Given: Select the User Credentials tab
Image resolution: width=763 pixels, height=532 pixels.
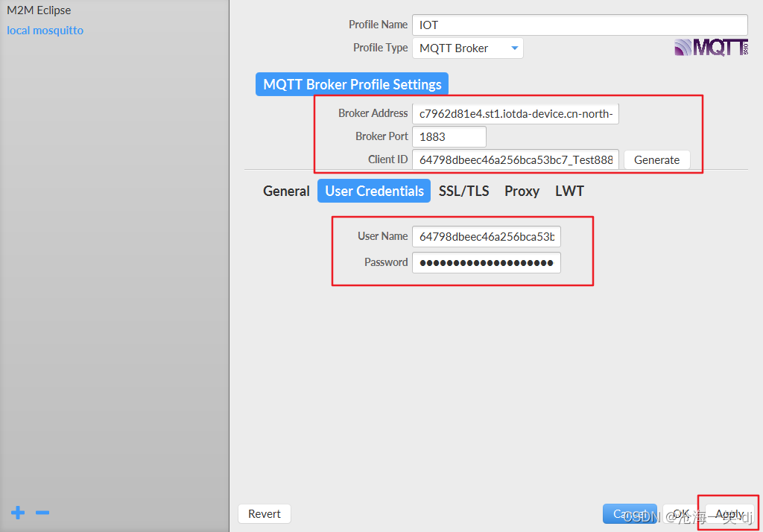Looking at the screenshot, I should (374, 191).
